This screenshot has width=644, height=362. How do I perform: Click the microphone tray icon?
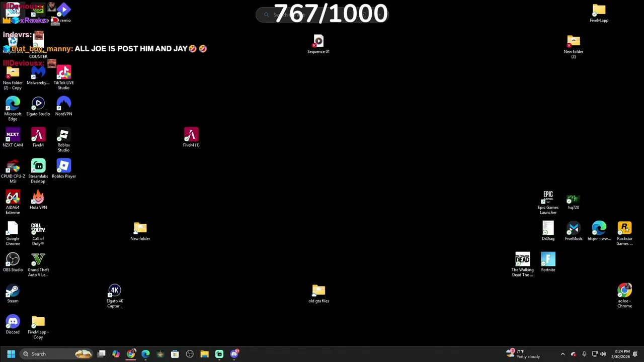point(584,354)
